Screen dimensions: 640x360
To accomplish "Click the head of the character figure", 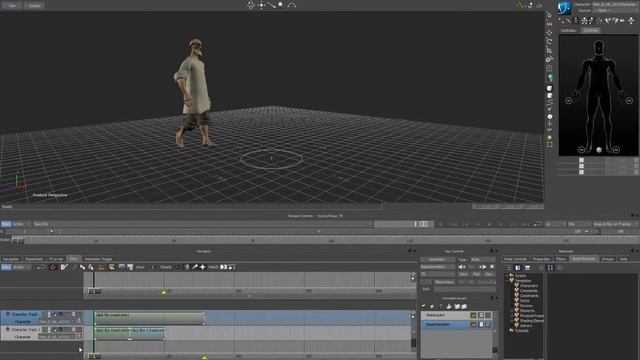I will (x=599, y=47).
